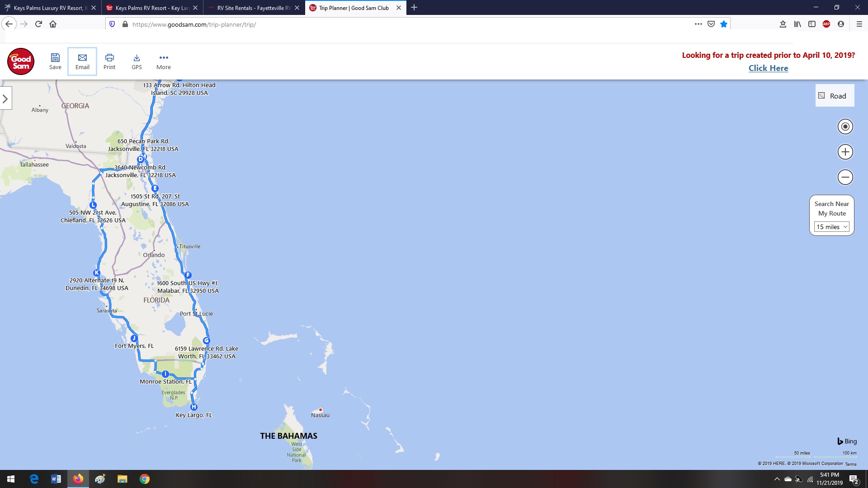Image resolution: width=868 pixels, height=488 pixels.
Task: Locate my current position on map
Action: click(x=845, y=127)
